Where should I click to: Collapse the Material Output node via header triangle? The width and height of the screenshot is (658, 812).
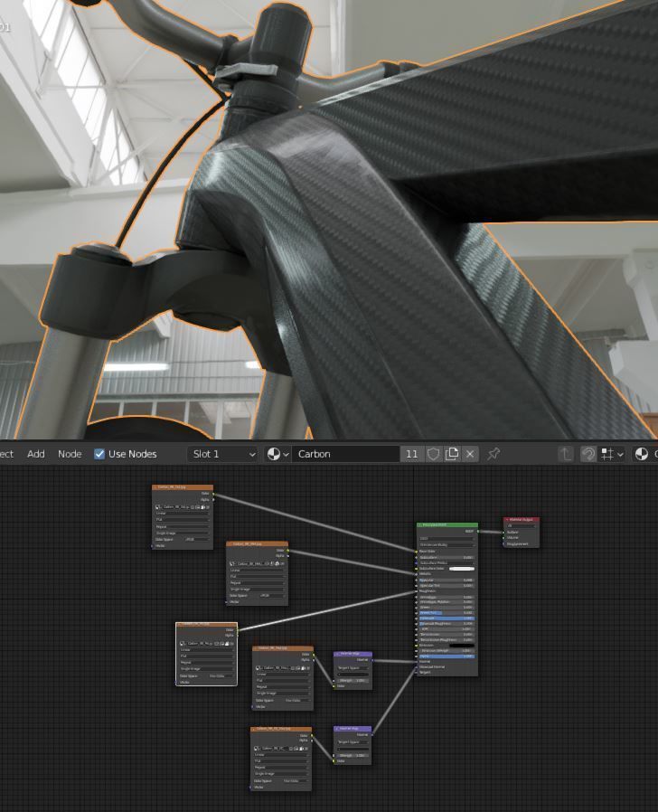pyautogui.click(x=507, y=519)
